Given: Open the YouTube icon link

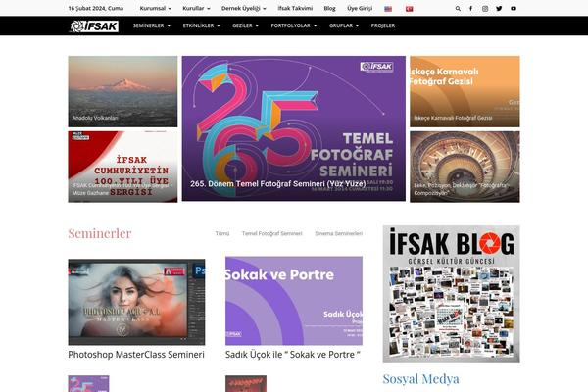Looking at the screenshot, I should [x=514, y=8].
